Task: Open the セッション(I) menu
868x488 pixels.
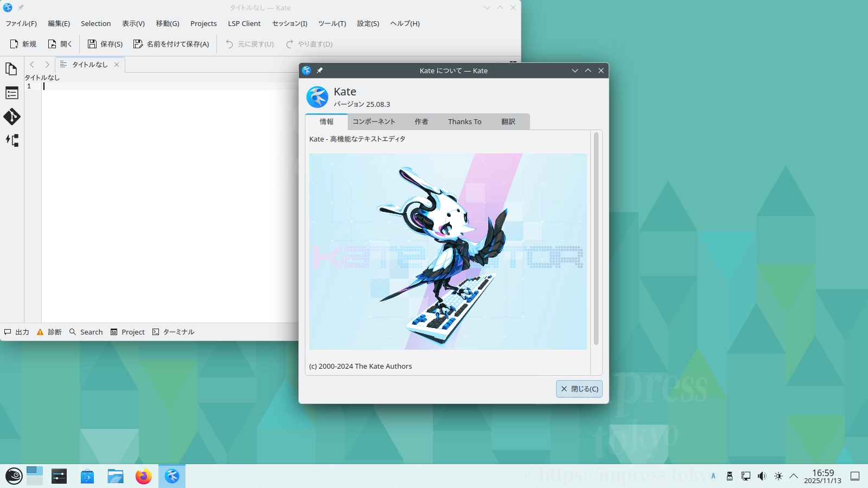Action: (290, 23)
